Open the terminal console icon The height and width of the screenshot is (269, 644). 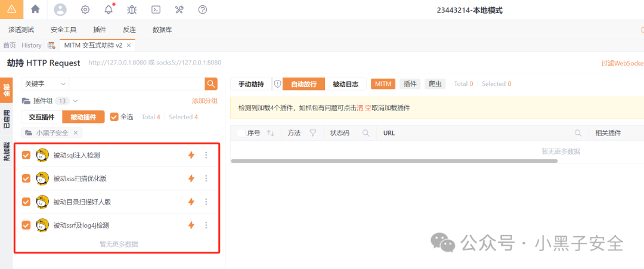[x=156, y=10]
